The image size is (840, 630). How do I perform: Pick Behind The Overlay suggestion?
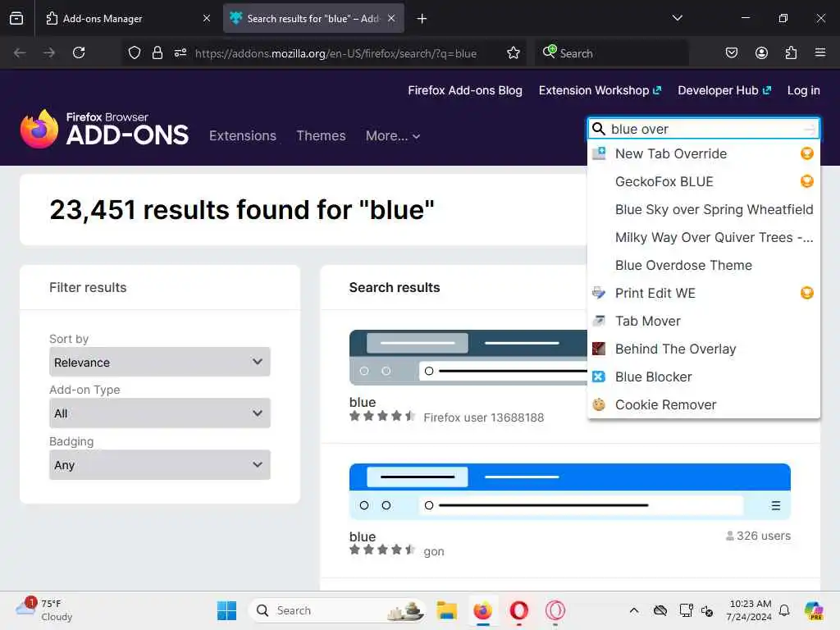coord(703,349)
